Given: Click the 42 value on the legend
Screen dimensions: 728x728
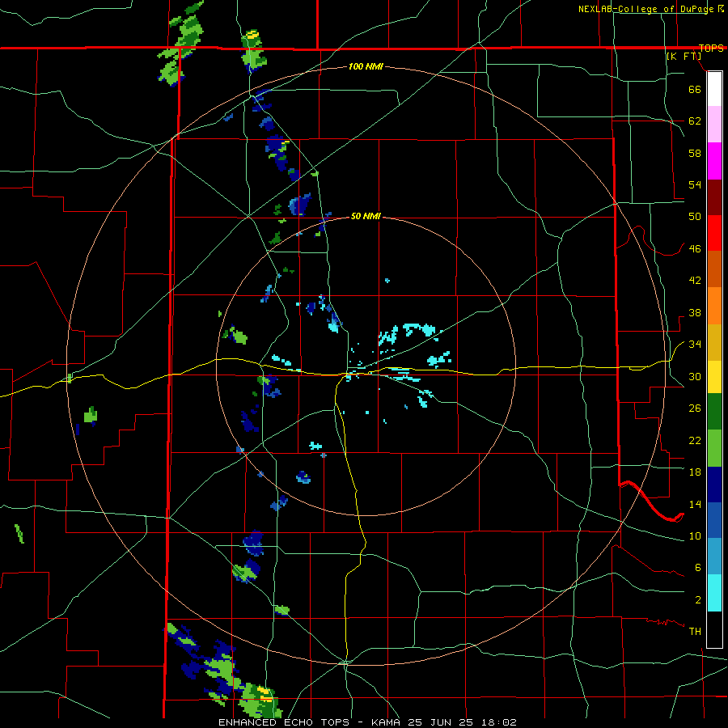Looking at the screenshot, I should click(695, 280).
